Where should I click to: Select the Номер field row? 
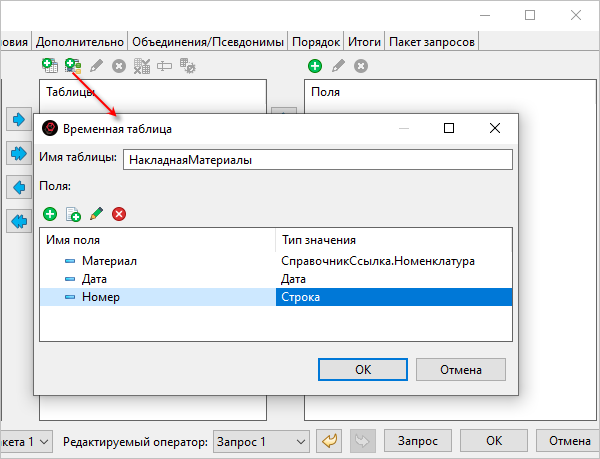click(276, 297)
